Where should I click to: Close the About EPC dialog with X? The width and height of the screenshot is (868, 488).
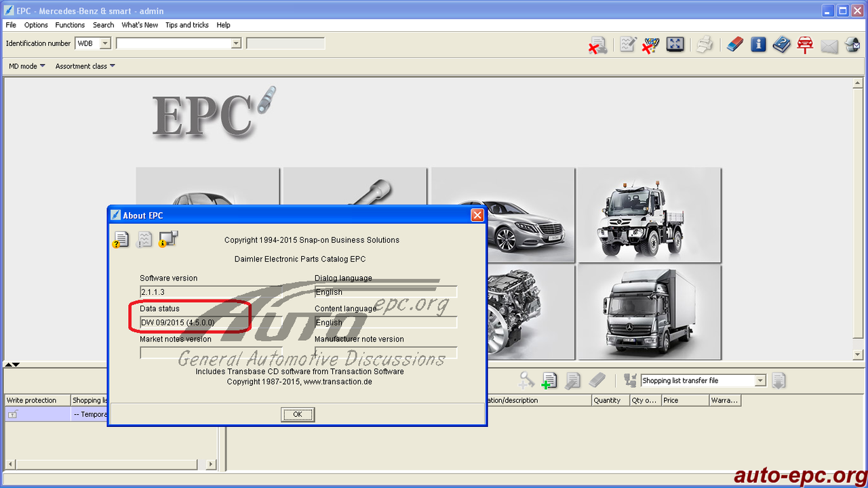coord(477,215)
